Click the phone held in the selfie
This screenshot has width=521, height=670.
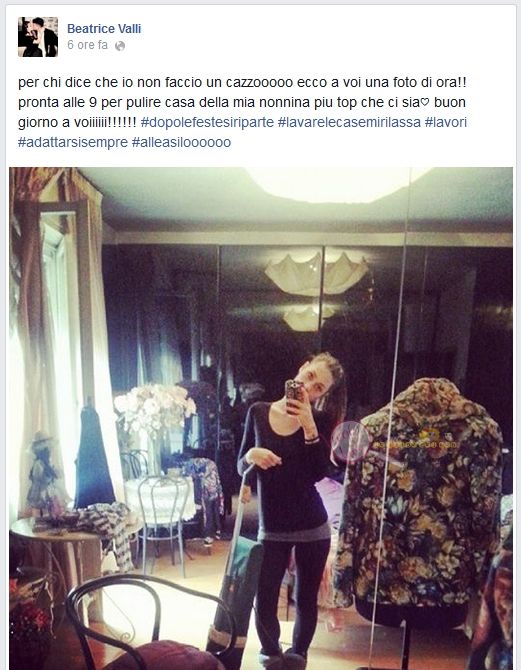click(x=294, y=395)
